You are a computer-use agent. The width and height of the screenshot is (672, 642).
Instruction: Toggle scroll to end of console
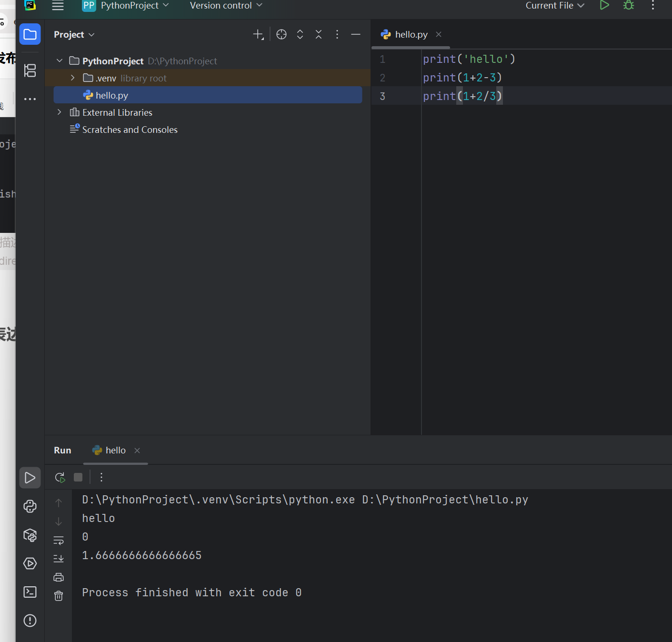click(x=59, y=559)
